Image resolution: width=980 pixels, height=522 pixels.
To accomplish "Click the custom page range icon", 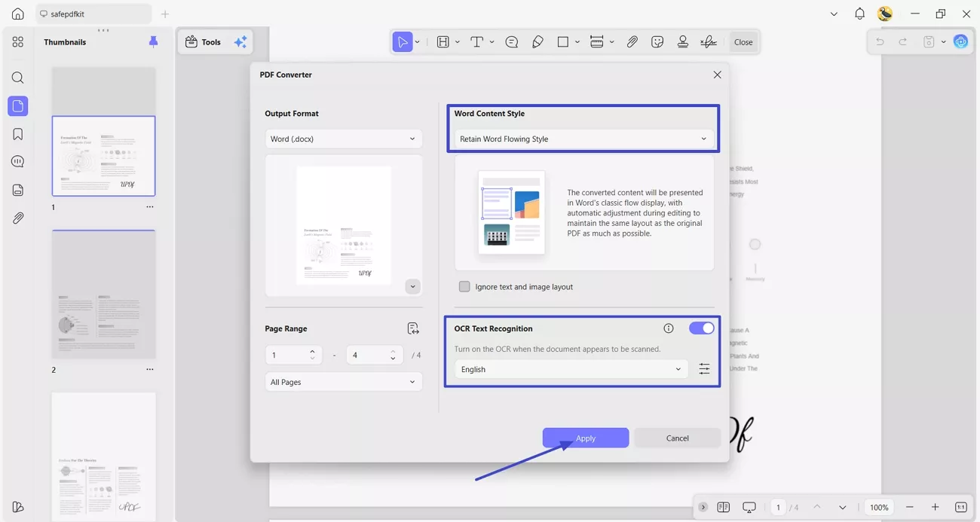I will [413, 328].
